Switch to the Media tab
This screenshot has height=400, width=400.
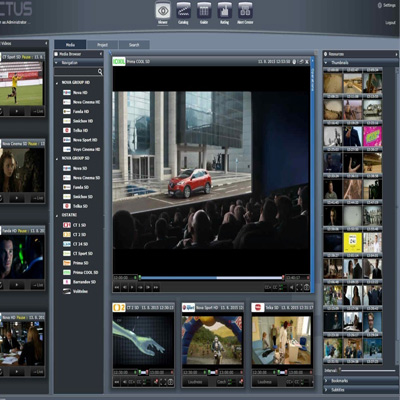[x=70, y=45]
